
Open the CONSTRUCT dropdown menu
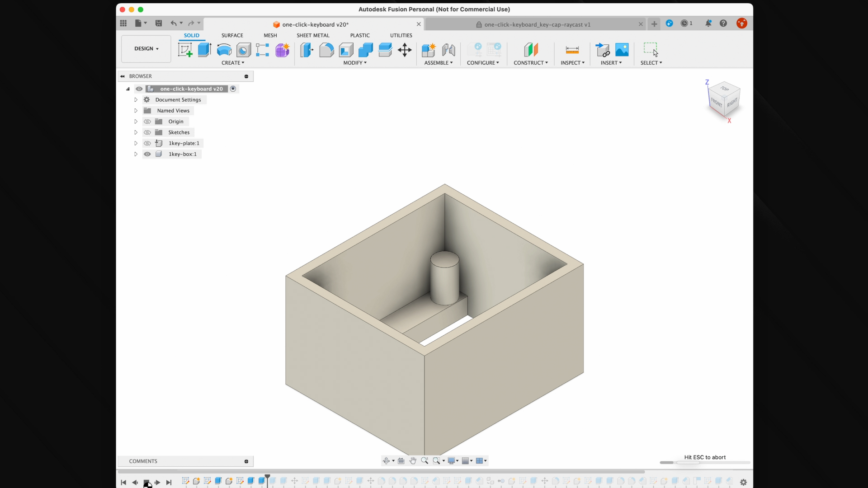(530, 63)
